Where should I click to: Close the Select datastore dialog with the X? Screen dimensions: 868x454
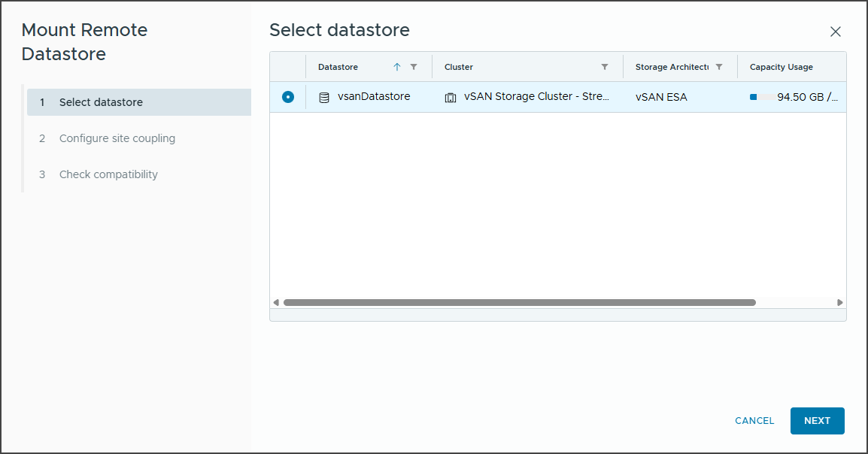835,32
